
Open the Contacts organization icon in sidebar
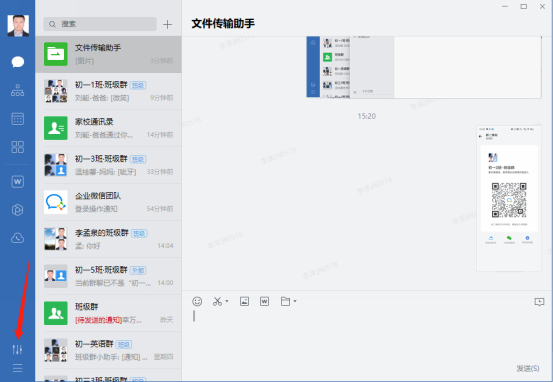(18, 90)
